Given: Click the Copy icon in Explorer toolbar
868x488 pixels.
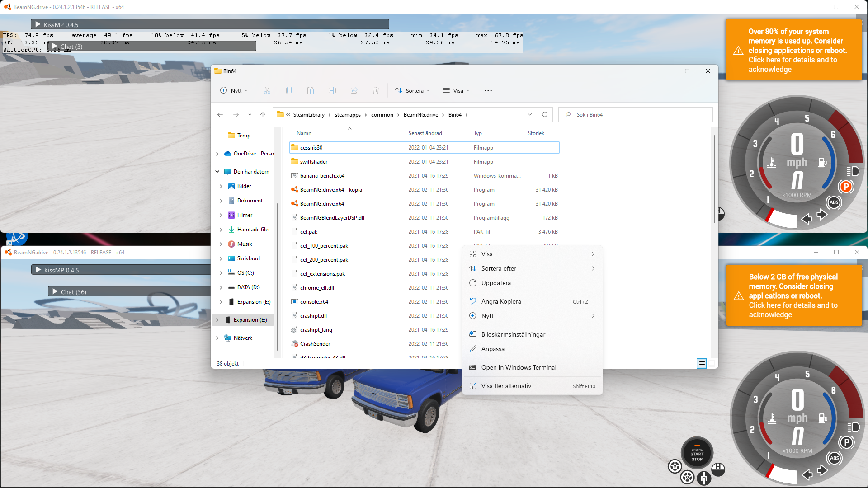Looking at the screenshot, I should point(289,90).
